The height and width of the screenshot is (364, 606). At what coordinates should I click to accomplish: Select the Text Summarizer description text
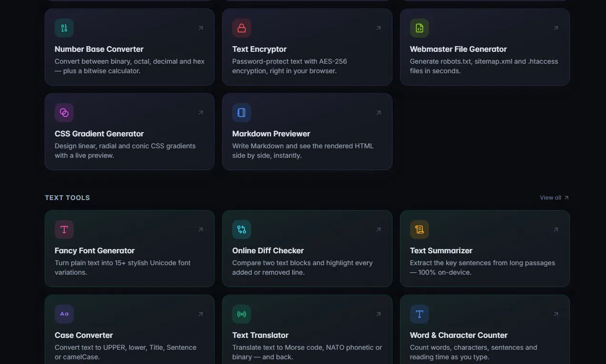pyautogui.click(x=482, y=268)
